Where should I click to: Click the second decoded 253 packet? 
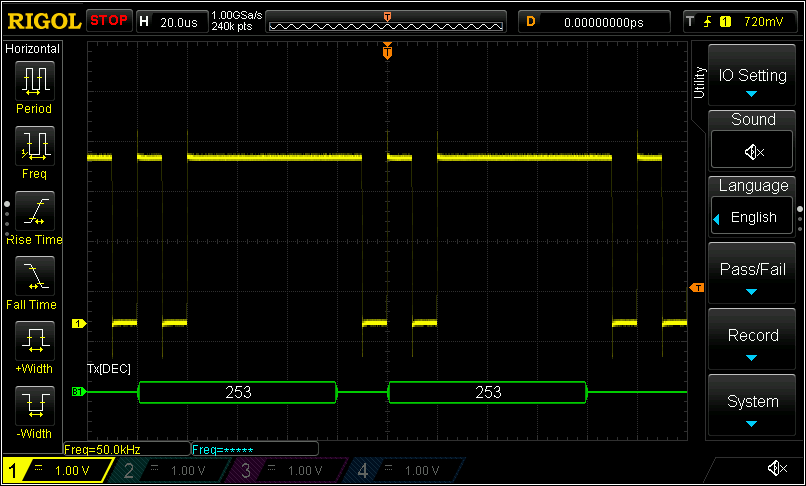pos(488,392)
